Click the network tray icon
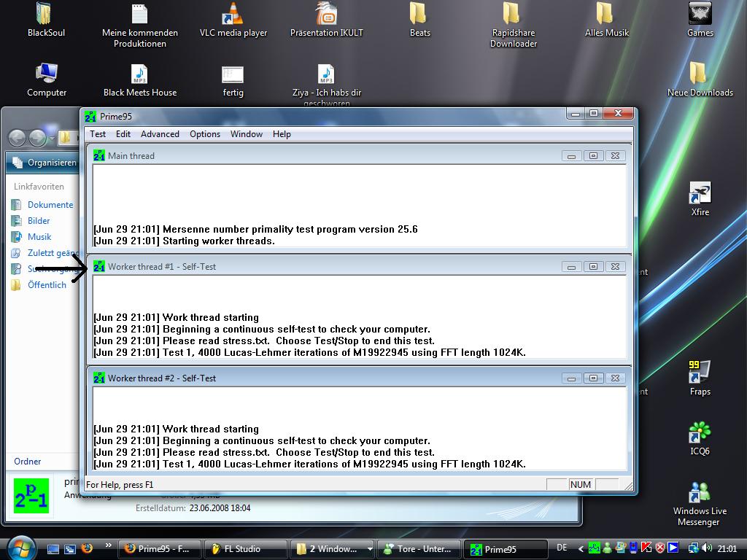Viewport: 747px width, 560px height. (694, 548)
